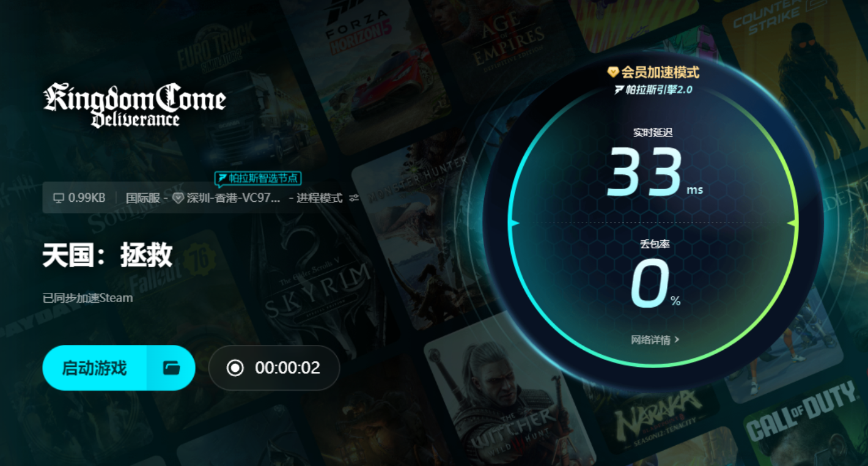Launch the game with 启动游戏

[94, 368]
